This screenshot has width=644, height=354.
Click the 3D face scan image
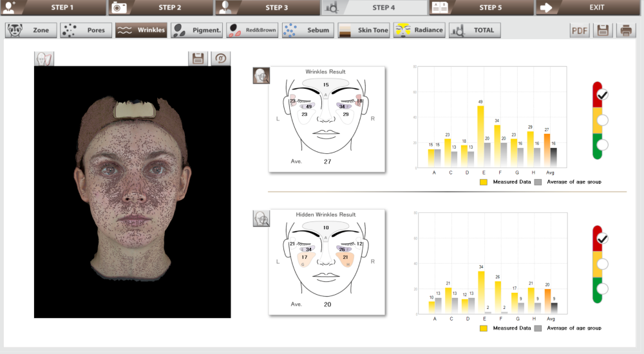(132, 192)
